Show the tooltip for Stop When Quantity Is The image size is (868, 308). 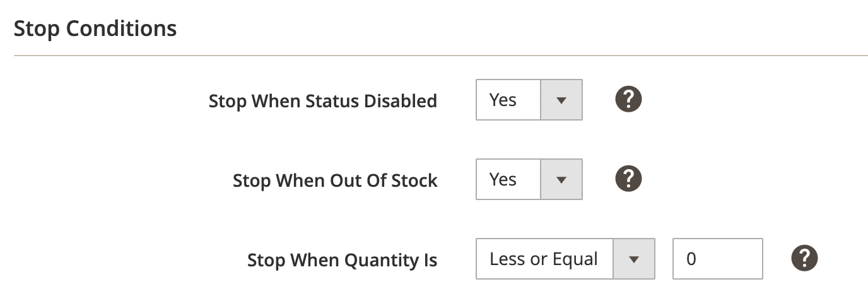pyautogui.click(x=804, y=259)
